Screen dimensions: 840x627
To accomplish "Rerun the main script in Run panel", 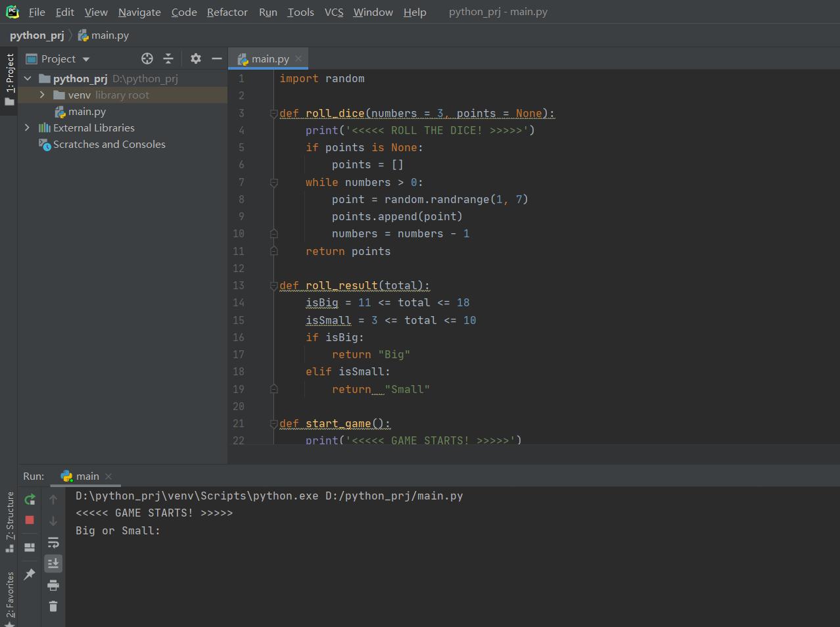I will [30, 499].
